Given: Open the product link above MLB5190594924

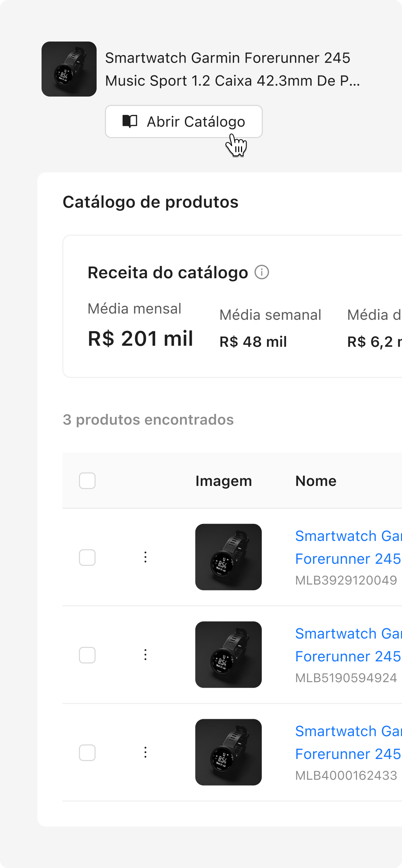Looking at the screenshot, I should (348, 645).
